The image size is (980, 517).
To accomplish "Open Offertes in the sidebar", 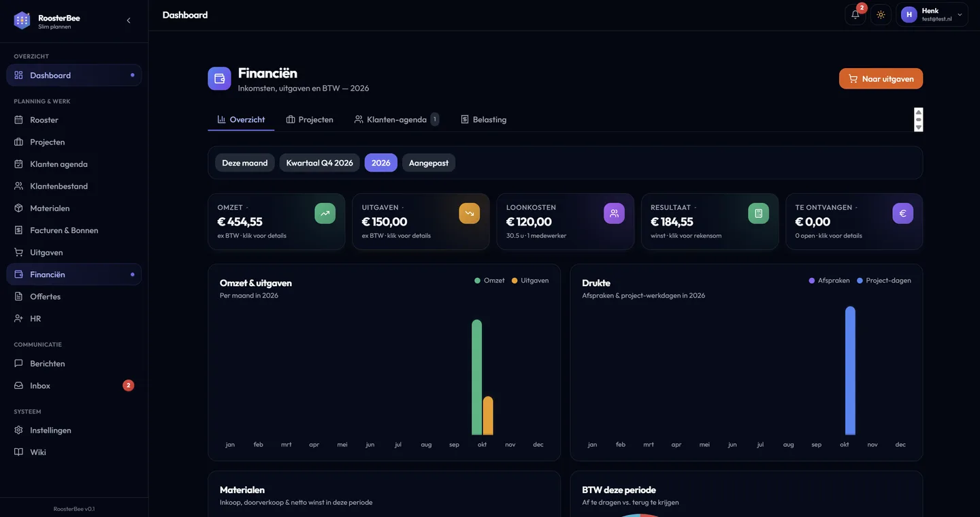I will [x=74, y=296].
